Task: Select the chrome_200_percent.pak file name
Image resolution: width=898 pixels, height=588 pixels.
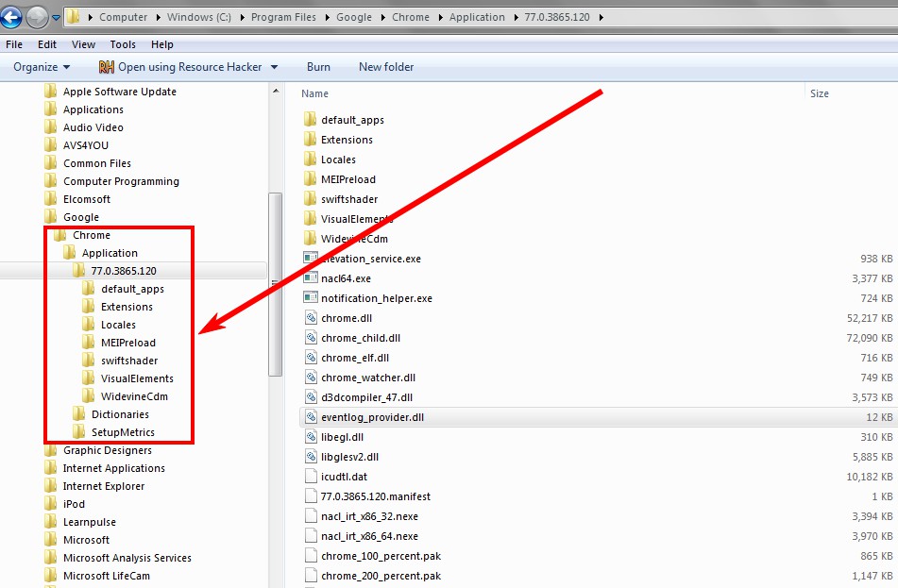Action: (x=381, y=576)
